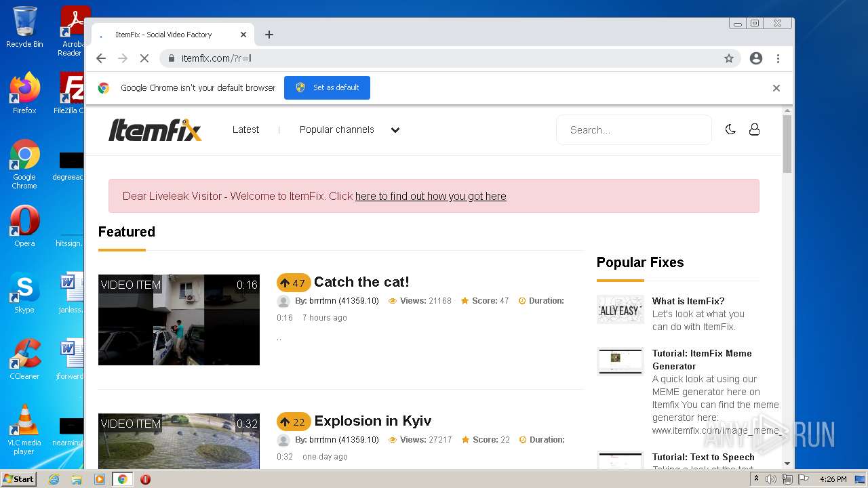Image resolution: width=868 pixels, height=488 pixels.
Task: Open Internet Explorer from the taskbar
Action: coord(54,479)
